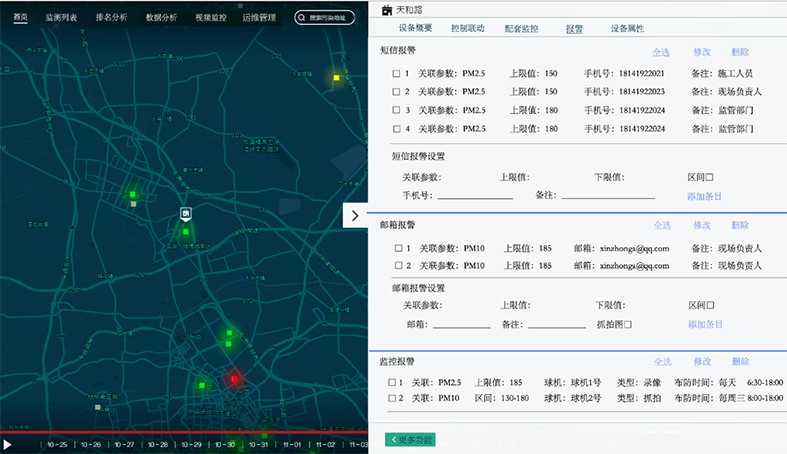The width and height of the screenshot is (787, 454).
Task: Toggle the 区间 checkbox in SMS alarm settings
Action: tap(709, 177)
